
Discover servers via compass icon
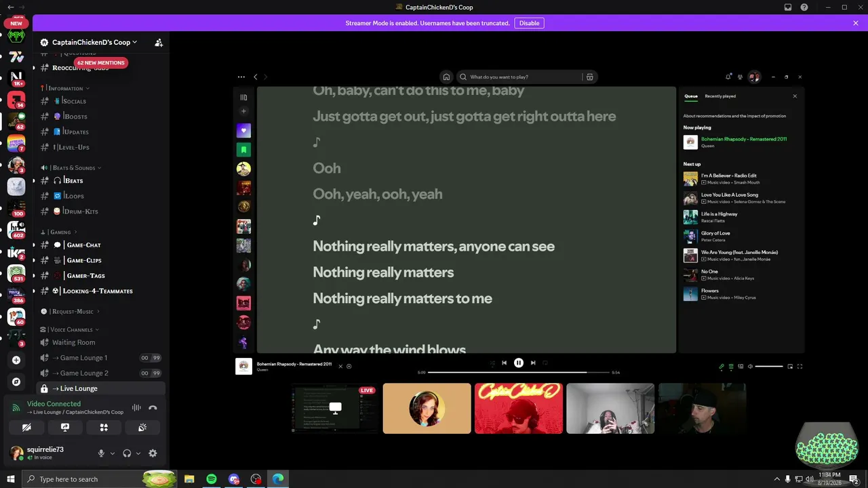(16, 382)
